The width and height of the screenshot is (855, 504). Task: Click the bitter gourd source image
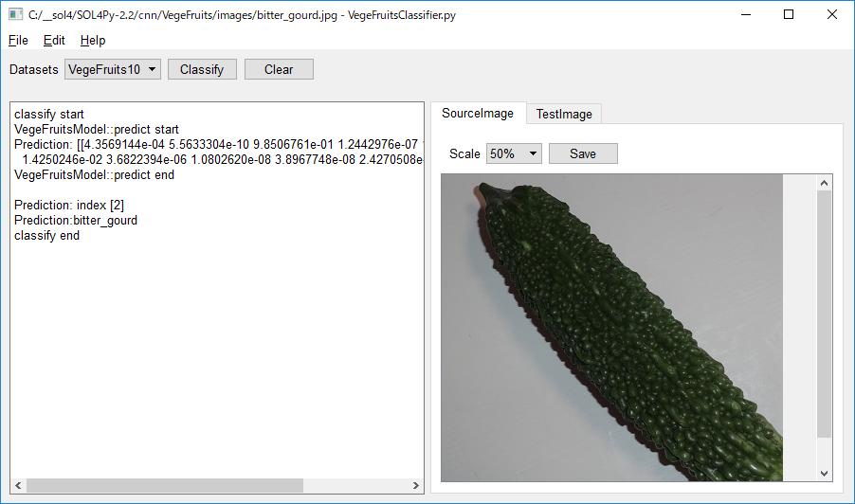pyautogui.click(x=611, y=328)
